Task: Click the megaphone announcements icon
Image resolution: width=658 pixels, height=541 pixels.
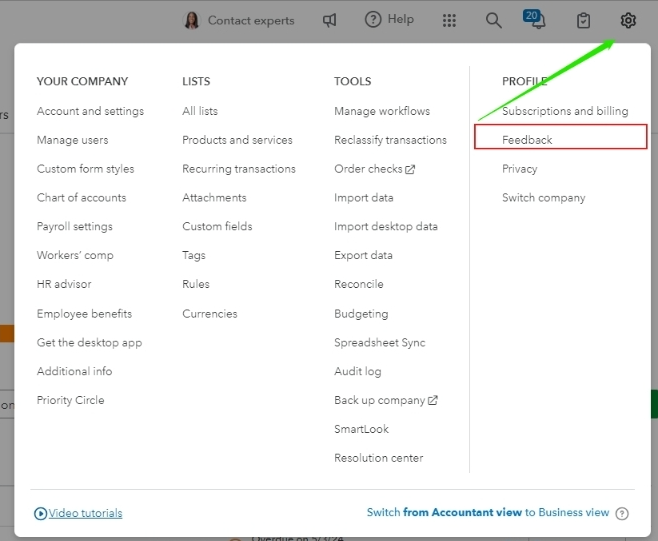Action: pyautogui.click(x=330, y=20)
